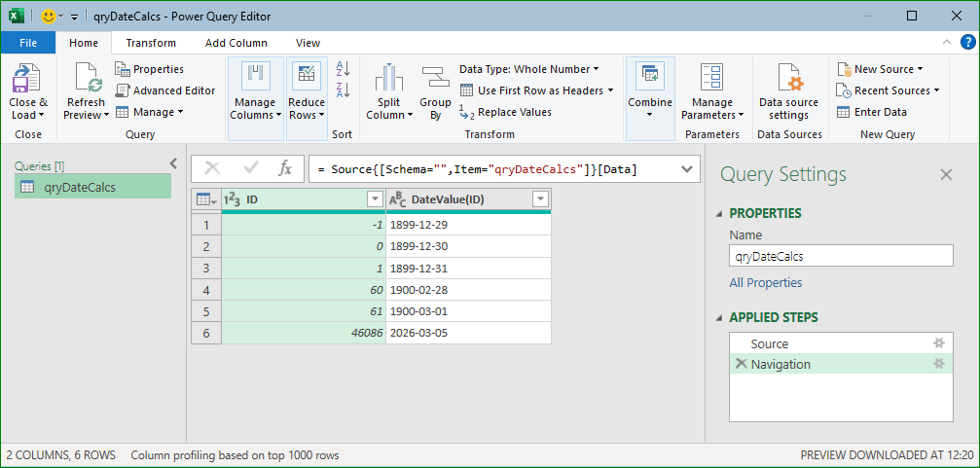
Task: Open query Properties
Action: click(149, 69)
